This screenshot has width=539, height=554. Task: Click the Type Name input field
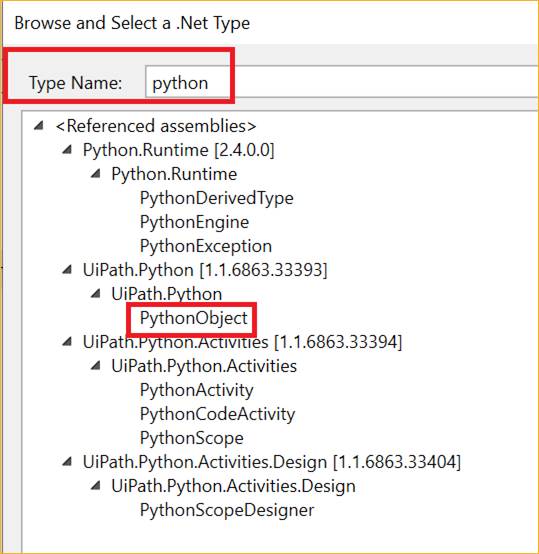click(342, 82)
